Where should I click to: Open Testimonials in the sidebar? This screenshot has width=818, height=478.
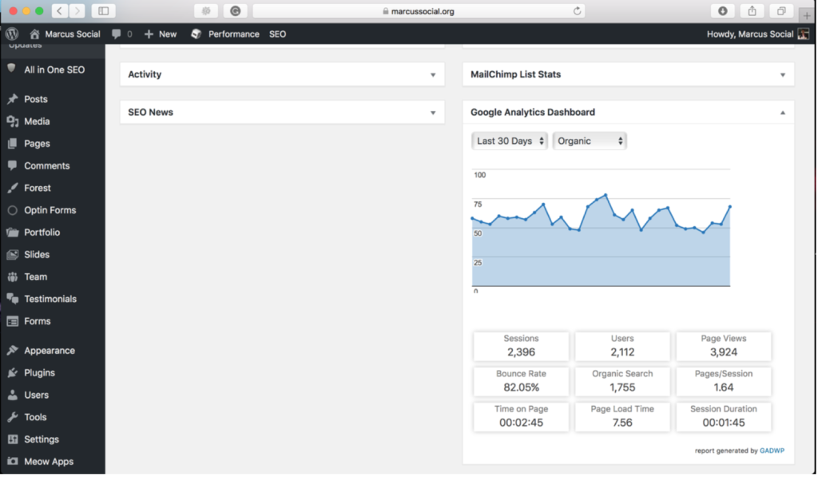point(52,298)
